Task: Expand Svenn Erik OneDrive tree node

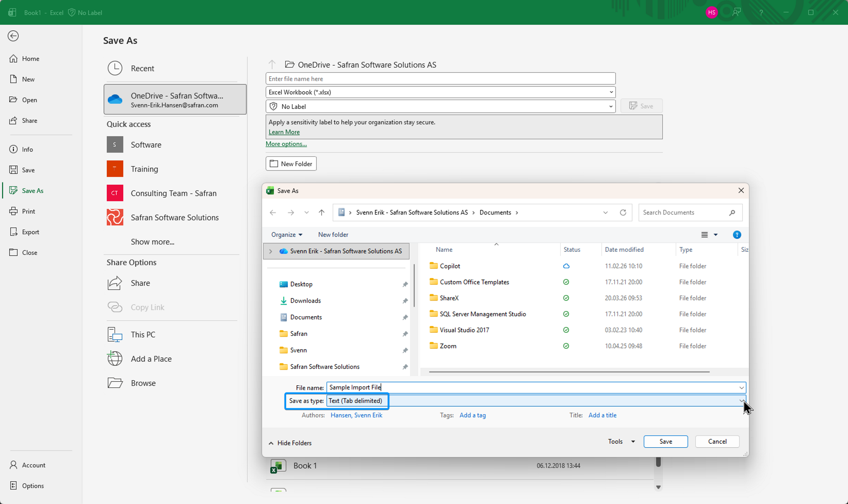Action: coord(271,251)
